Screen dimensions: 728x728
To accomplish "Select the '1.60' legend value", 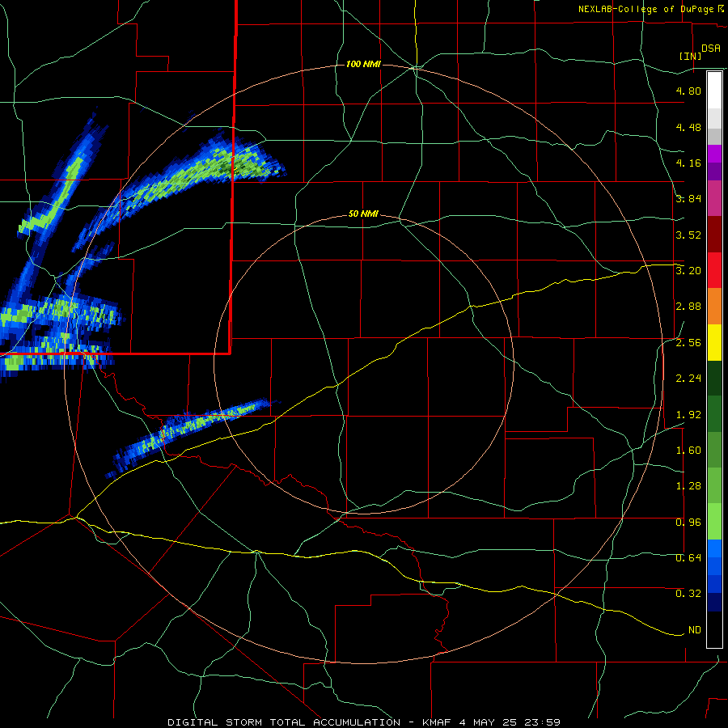I will [x=688, y=451].
